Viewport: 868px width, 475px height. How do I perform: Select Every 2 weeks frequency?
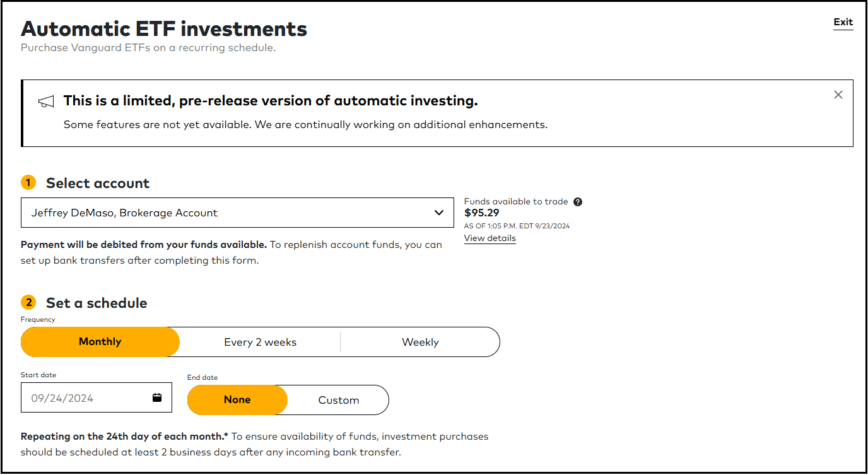[260, 342]
